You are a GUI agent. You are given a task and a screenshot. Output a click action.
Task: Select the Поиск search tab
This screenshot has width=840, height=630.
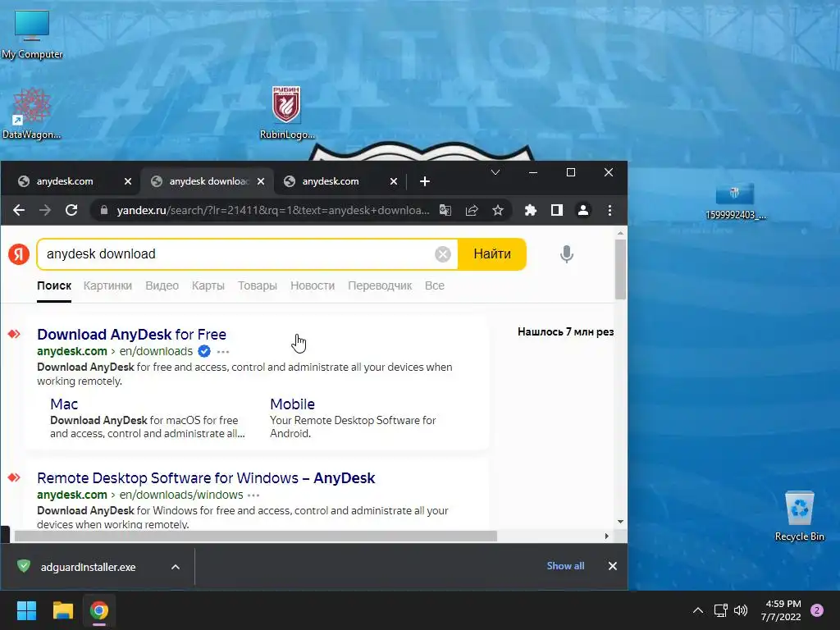[54, 286]
